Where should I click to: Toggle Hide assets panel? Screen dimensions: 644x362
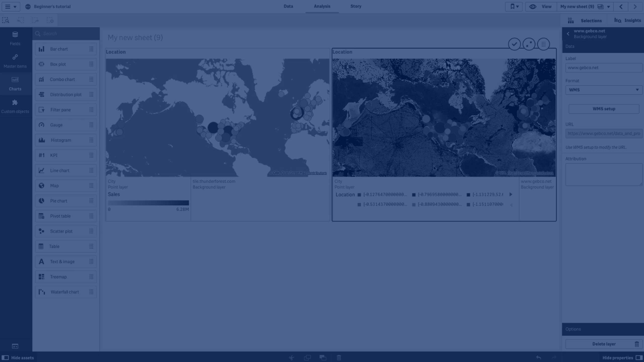[x=18, y=357]
